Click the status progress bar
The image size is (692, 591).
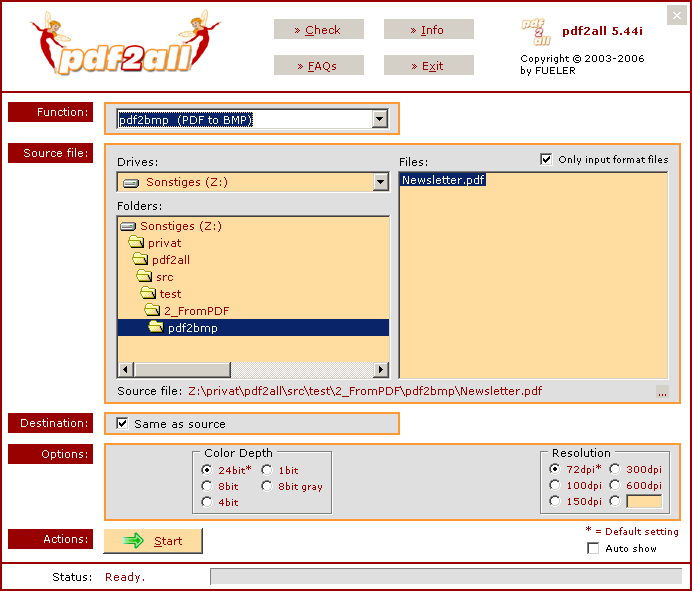click(x=446, y=576)
